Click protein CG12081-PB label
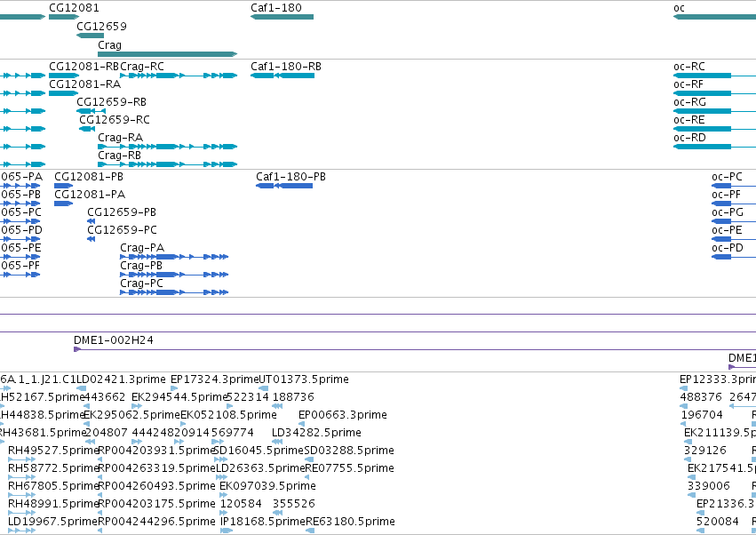The height and width of the screenshot is (535, 756). (x=89, y=177)
